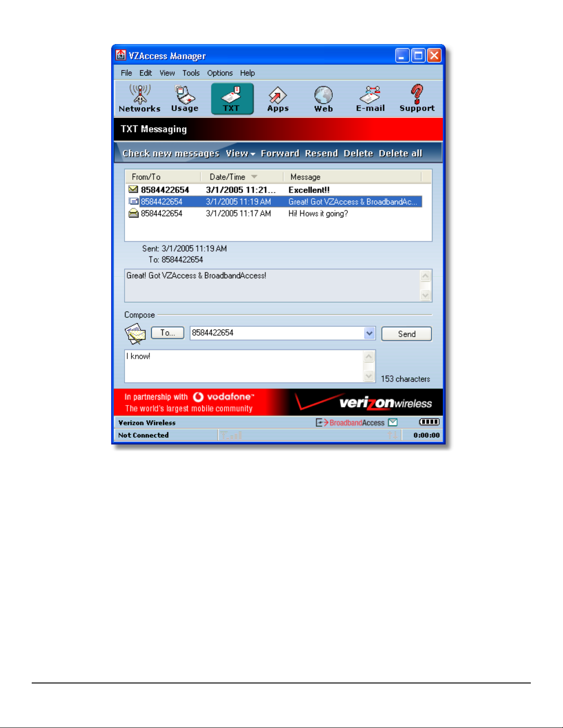Open the Networks view
The image size is (563, 728).
pos(139,99)
